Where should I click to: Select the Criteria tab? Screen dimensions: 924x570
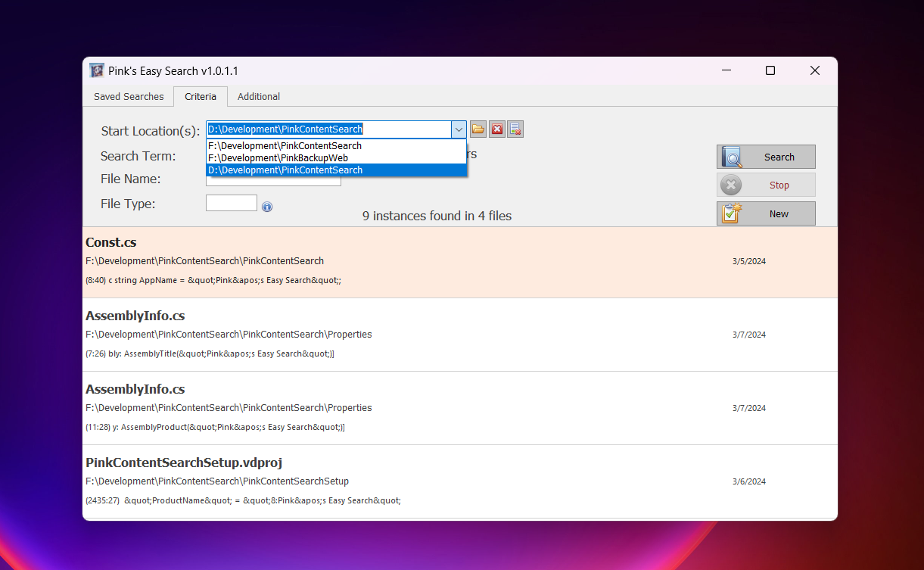(201, 96)
